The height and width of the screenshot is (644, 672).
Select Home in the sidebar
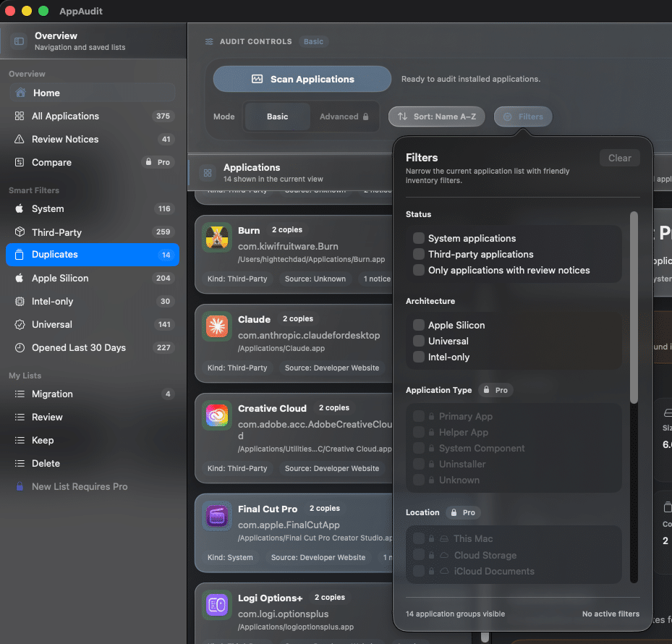[x=92, y=93]
